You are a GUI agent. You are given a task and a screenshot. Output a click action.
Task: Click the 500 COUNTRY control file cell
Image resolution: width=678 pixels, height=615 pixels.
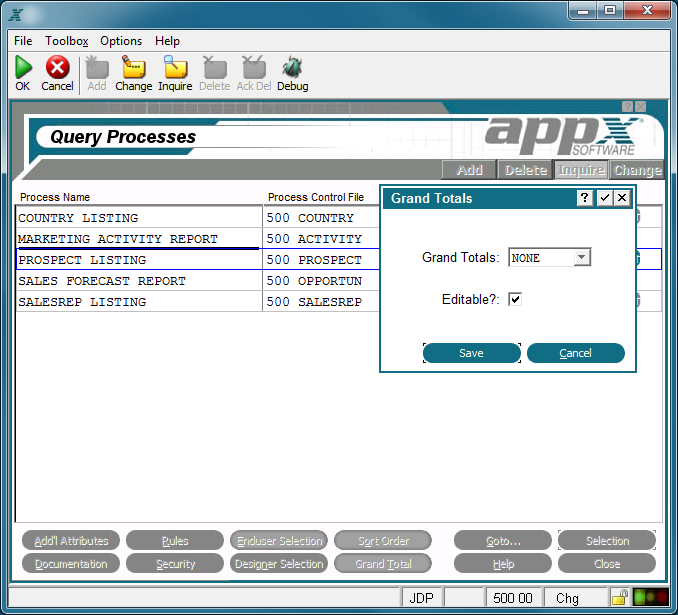[321, 218]
